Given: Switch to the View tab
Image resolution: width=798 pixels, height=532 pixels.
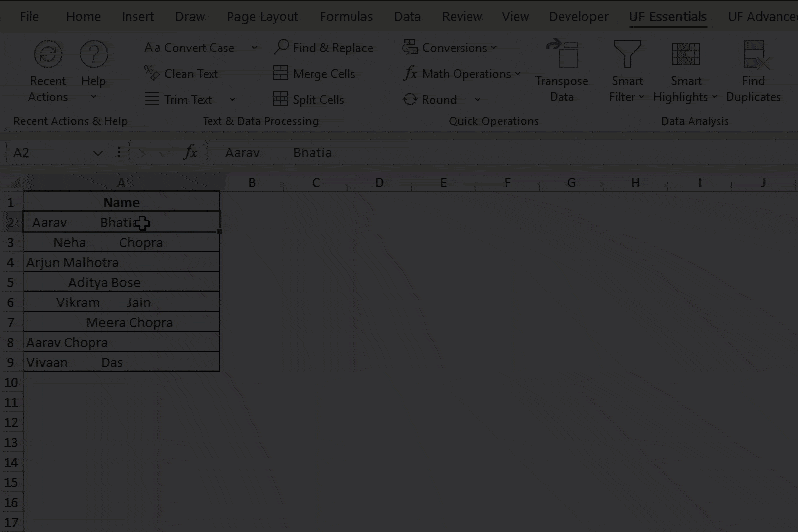Looking at the screenshot, I should click(x=515, y=16).
